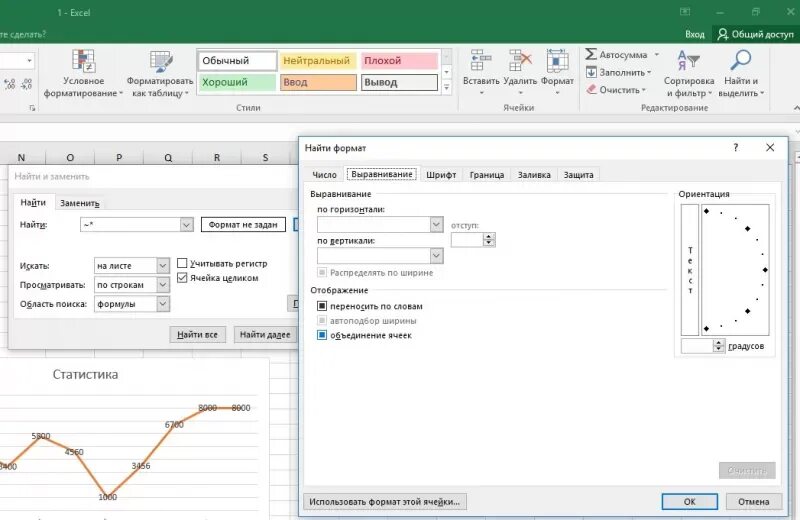Open Conditional Formatting (Условное форматирование)
The image size is (800, 520).
coord(83,73)
